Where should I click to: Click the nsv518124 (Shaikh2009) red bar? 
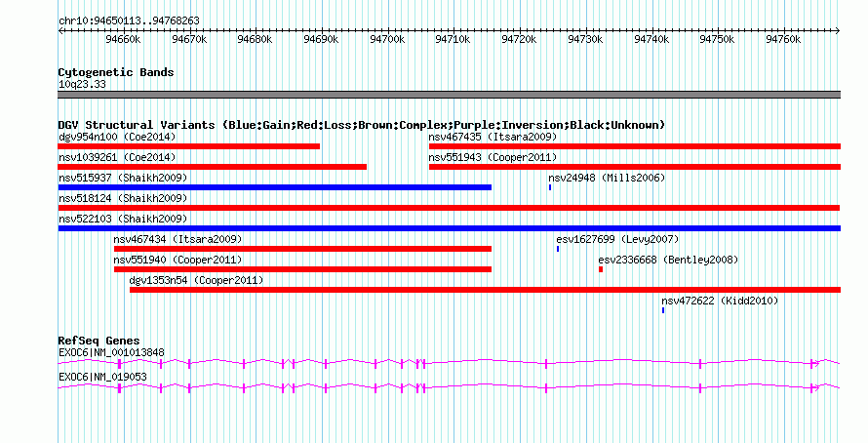(x=449, y=208)
